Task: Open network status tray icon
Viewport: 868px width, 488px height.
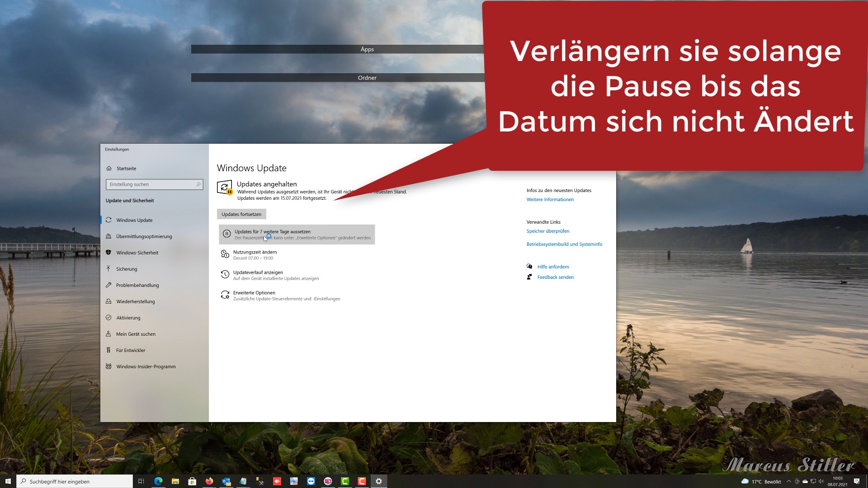Action: [813, 481]
